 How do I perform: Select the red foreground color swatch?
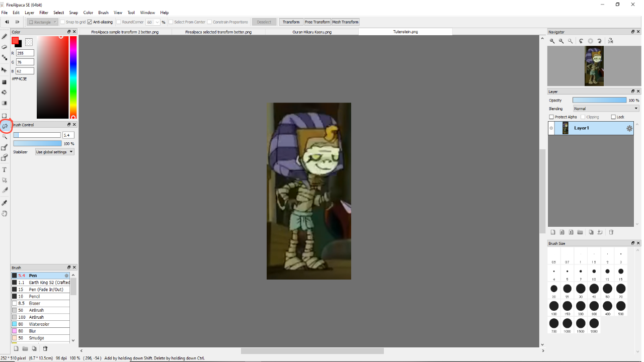click(15, 40)
